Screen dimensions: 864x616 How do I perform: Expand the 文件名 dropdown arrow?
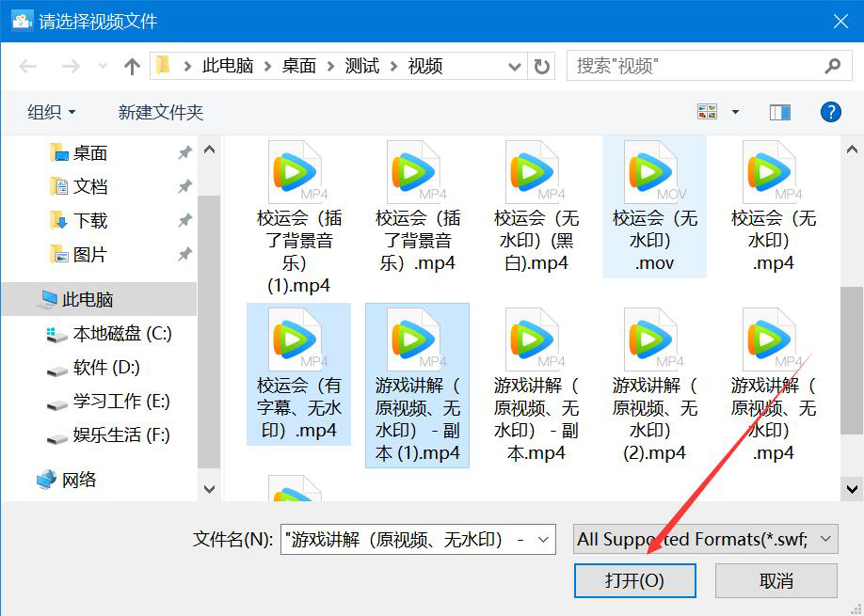[543, 540]
